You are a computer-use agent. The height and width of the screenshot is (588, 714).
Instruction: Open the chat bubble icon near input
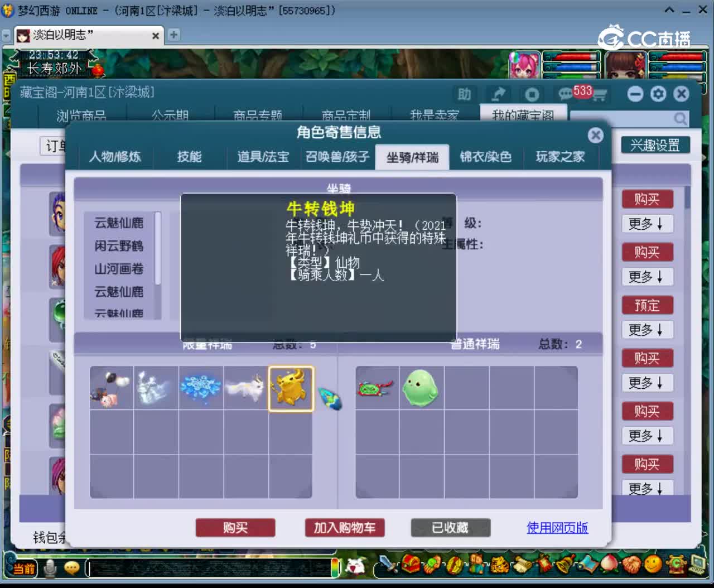(72, 568)
